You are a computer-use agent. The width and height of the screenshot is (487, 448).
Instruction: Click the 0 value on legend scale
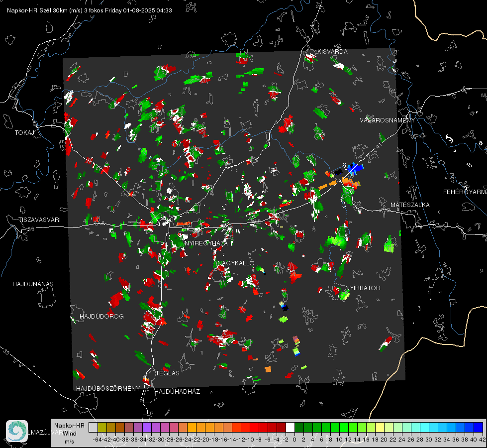click(294, 440)
